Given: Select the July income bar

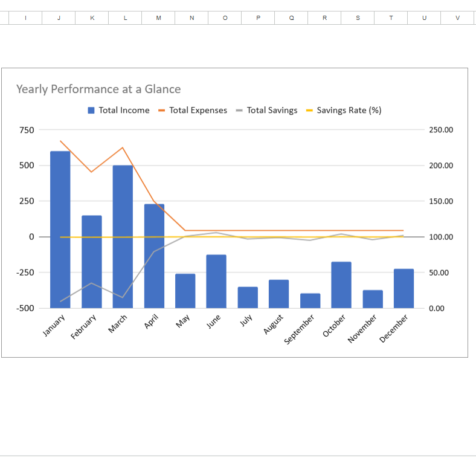Looking at the screenshot, I should click(248, 298).
